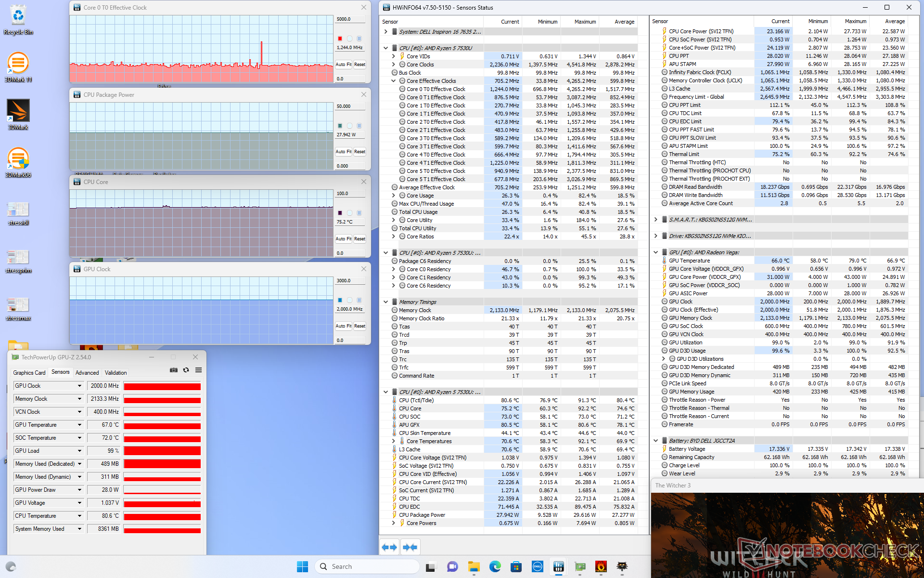Open File Explorer from the taskbar
Image resolution: width=924 pixels, height=578 pixels.
[474, 566]
